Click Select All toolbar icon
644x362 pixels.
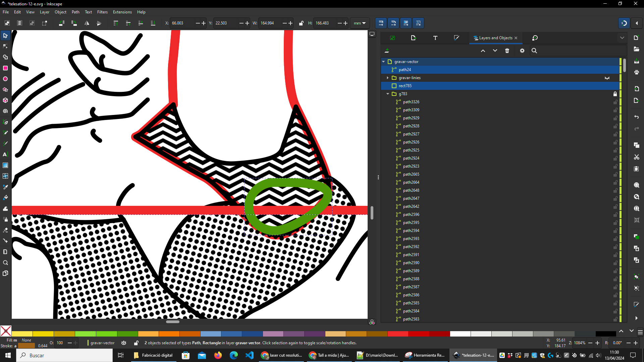coord(7,23)
